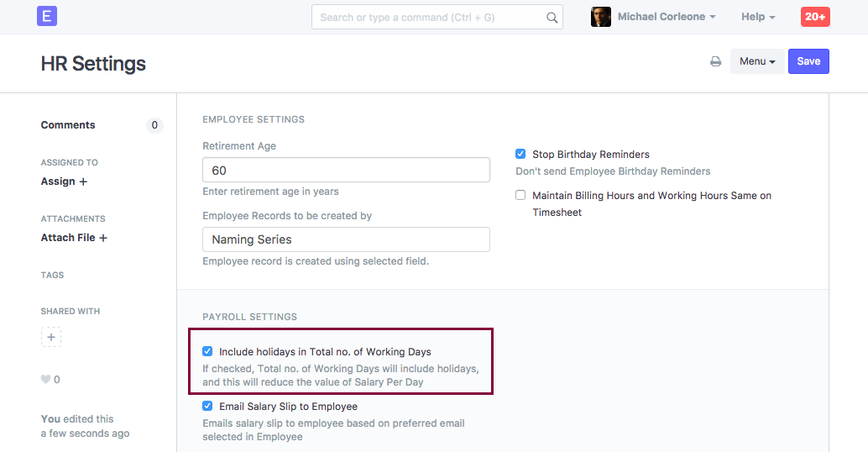Click Attach File + link

click(74, 238)
